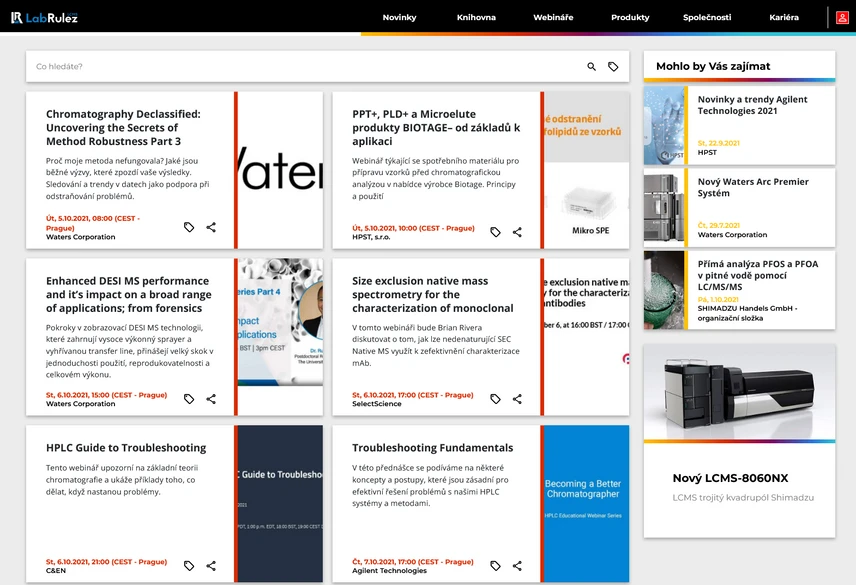Image resolution: width=856 pixels, height=585 pixels.
Task: Share the Size exclusion native mass webinar
Action: click(x=517, y=399)
